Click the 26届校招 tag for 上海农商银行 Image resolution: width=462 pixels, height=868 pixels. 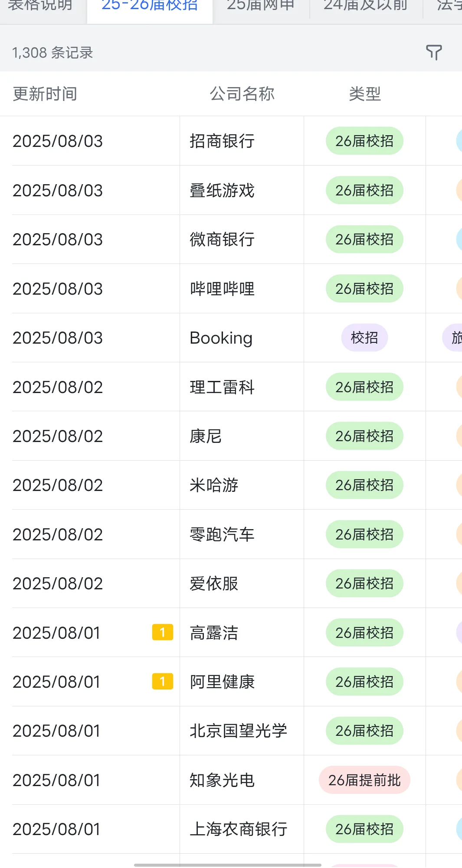coord(364,829)
